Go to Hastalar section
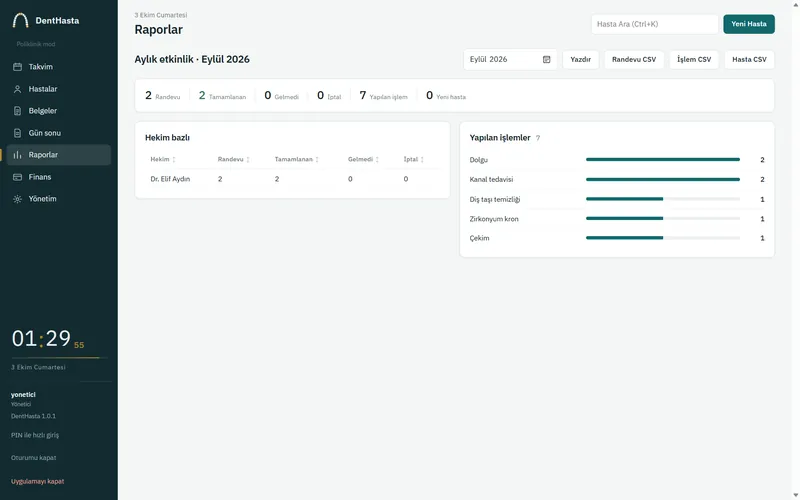The width and height of the screenshot is (800, 500). point(59,89)
